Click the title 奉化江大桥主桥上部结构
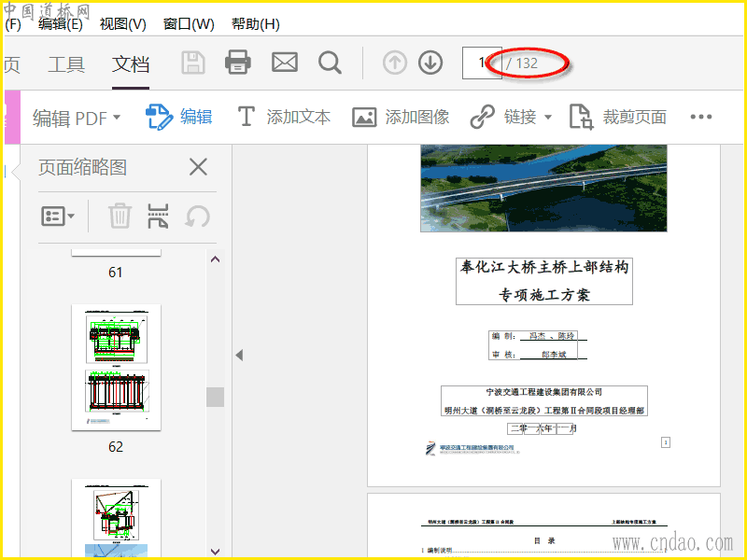 pyautogui.click(x=544, y=267)
